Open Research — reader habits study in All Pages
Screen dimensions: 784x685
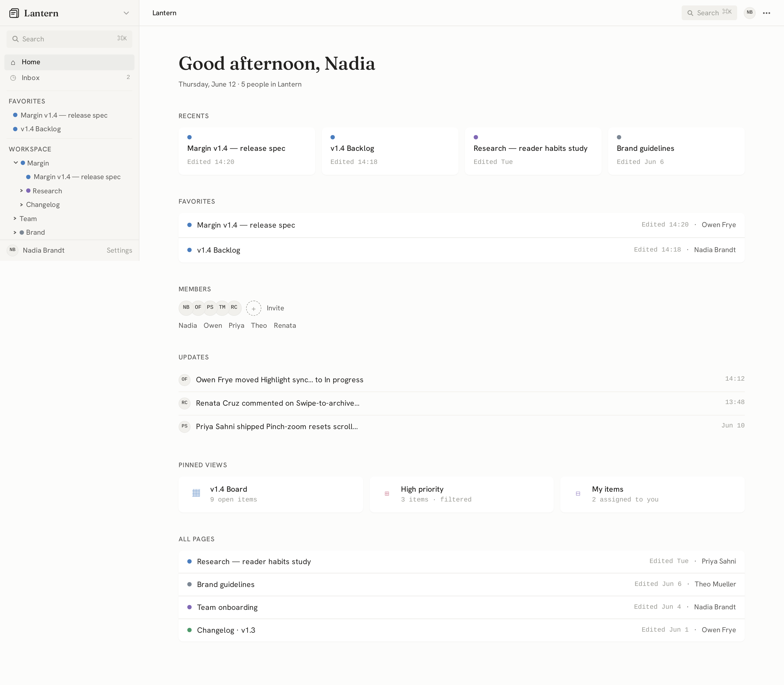pos(461,562)
